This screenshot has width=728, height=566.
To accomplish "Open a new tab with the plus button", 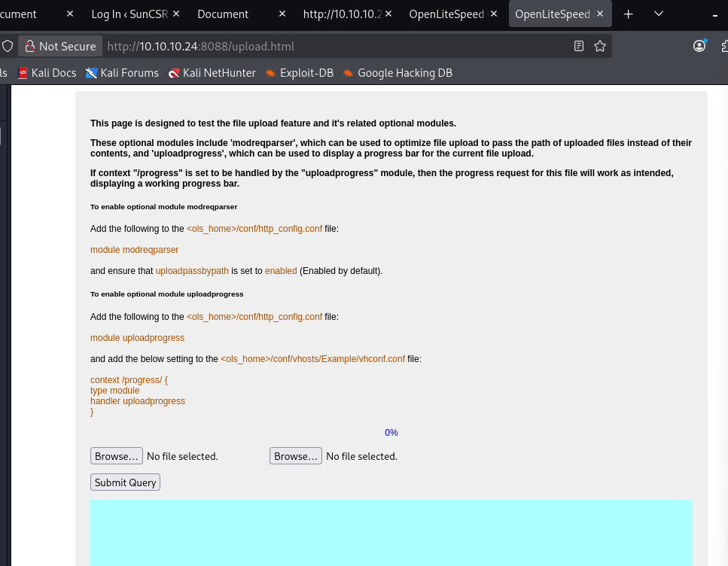I will (629, 14).
